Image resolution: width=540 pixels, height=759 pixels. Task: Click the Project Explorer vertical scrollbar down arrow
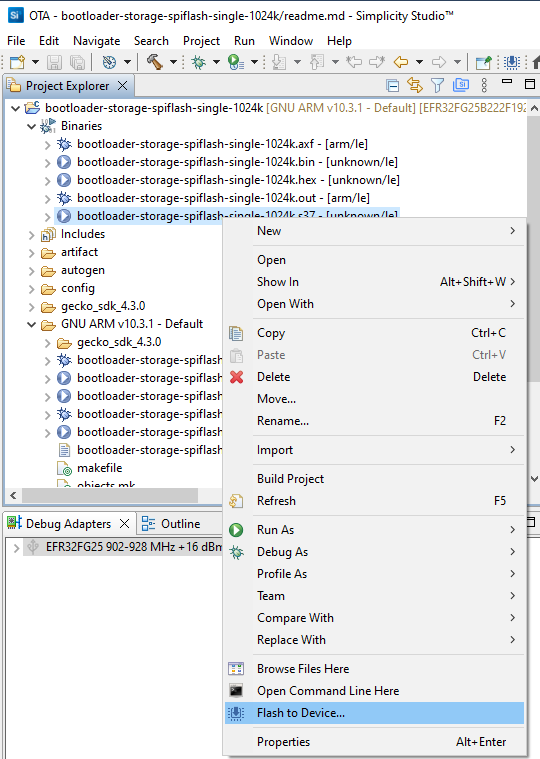point(534,479)
